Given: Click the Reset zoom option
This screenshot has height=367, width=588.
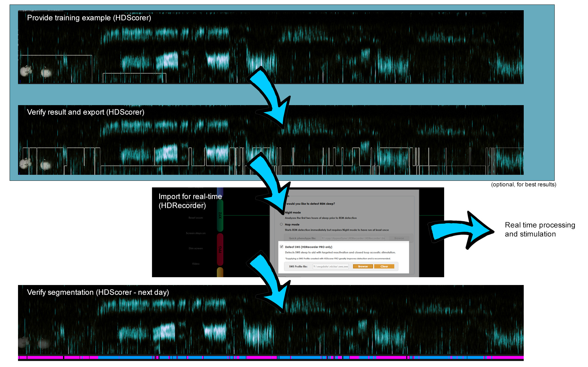Looking at the screenshot, I should pos(195,218).
